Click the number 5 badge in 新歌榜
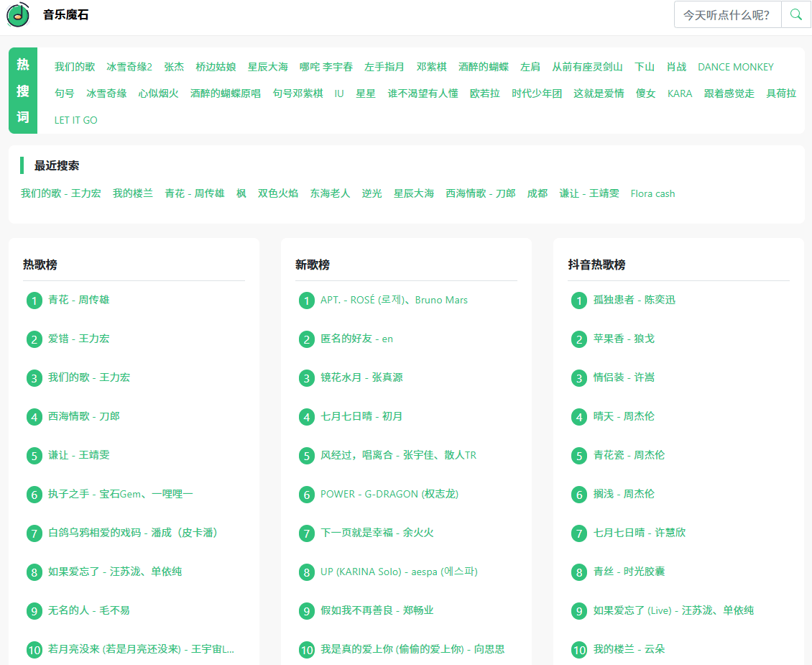 point(307,455)
